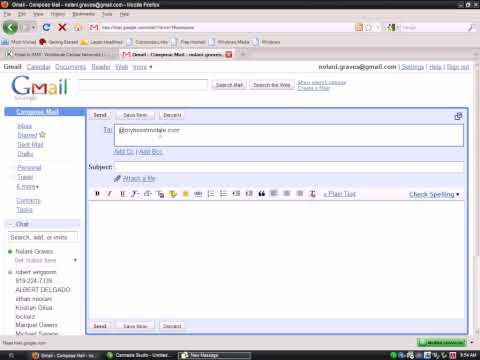Image resolution: width=480 pixels, height=360 pixels.
Task: Open Attach a file link
Action: [x=139, y=179]
